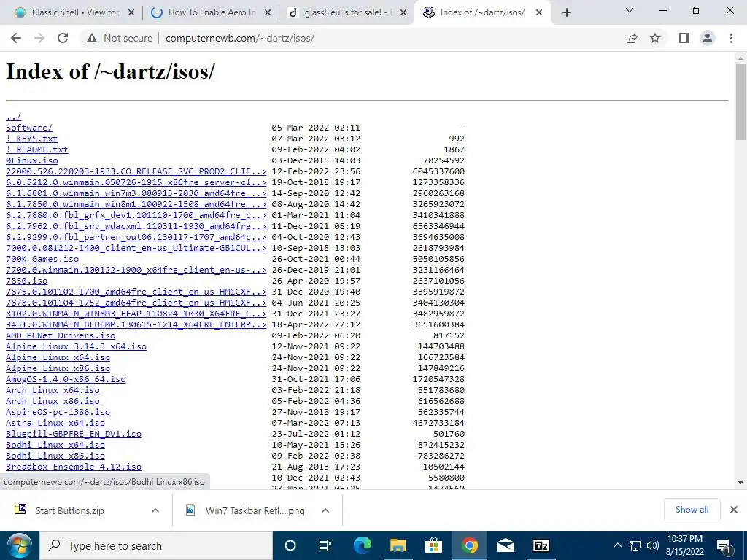Screen dimensions: 747x560
Task: Bookmark this page with star icon
Action: pyautogui.click(x=655, y=38)
